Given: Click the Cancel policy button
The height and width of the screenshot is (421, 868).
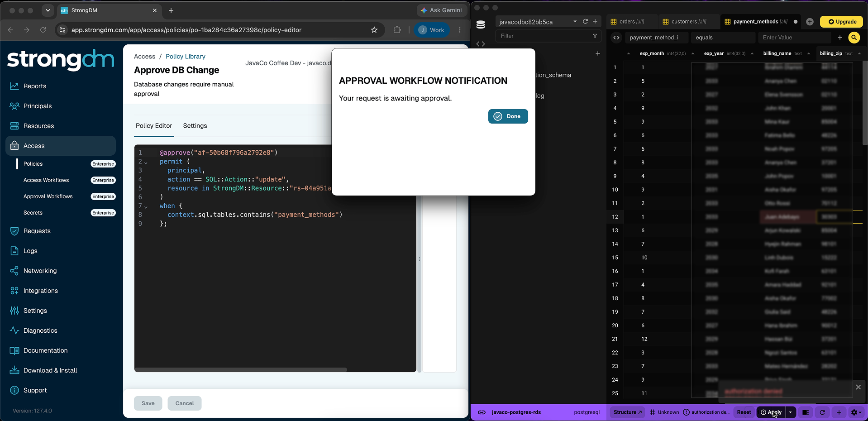Looking at the screenshot, I should click(x=185, y=403).
